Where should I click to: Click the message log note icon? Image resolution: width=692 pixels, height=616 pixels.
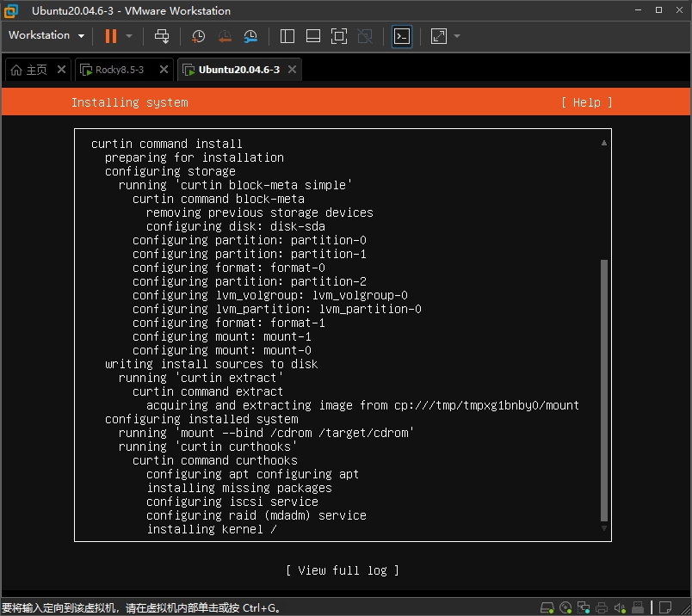(665, 607)
